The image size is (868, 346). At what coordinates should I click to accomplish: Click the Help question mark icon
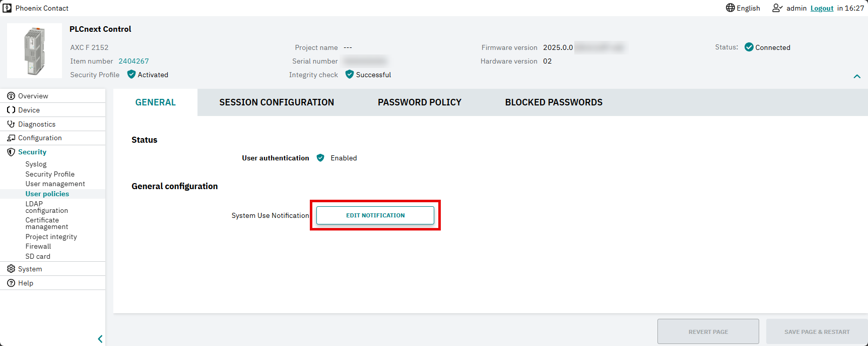point(11,283)
